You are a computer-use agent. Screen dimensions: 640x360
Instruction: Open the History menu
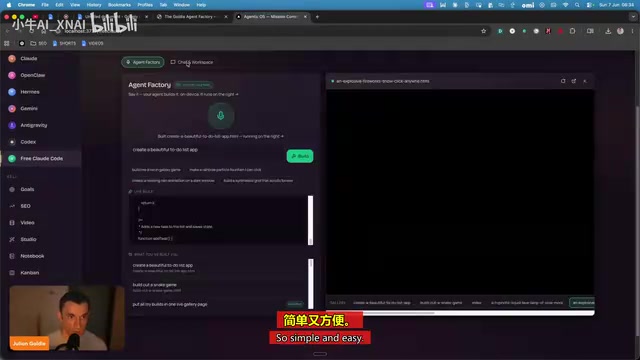pyautogui.click(x=94, y=5)
